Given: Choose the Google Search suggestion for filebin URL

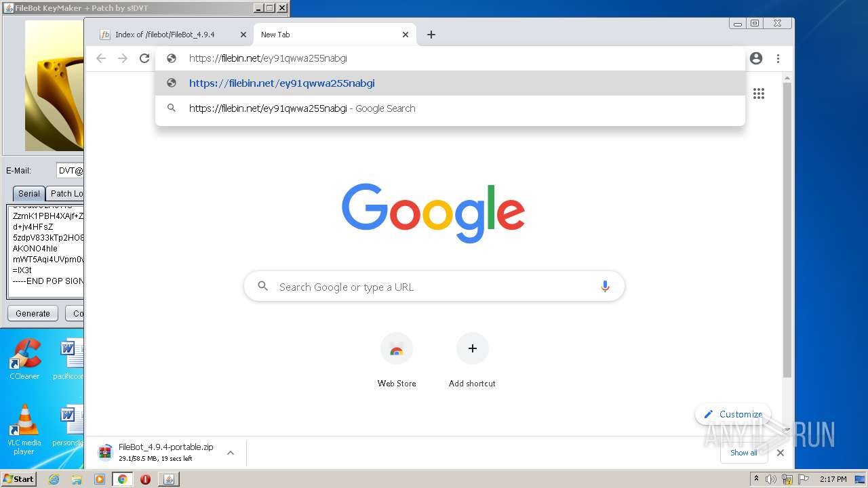Looking at the screenshot, I should [x=450, y=108].
